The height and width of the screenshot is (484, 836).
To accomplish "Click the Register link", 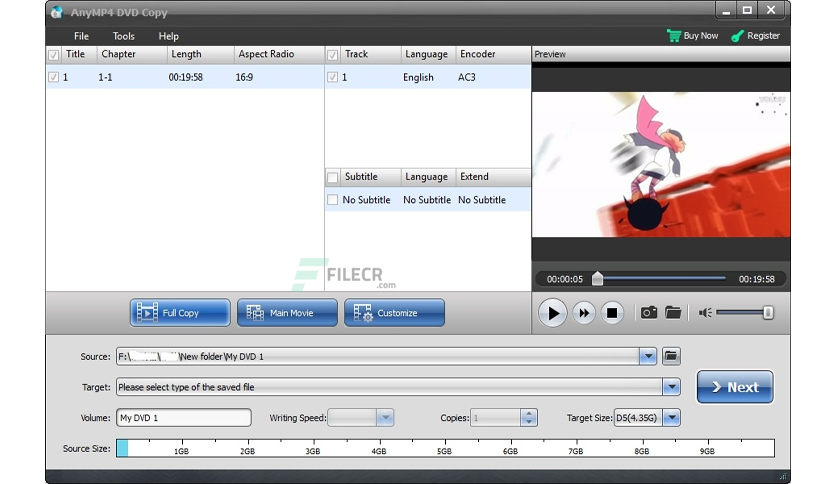I will coord(763,36).
